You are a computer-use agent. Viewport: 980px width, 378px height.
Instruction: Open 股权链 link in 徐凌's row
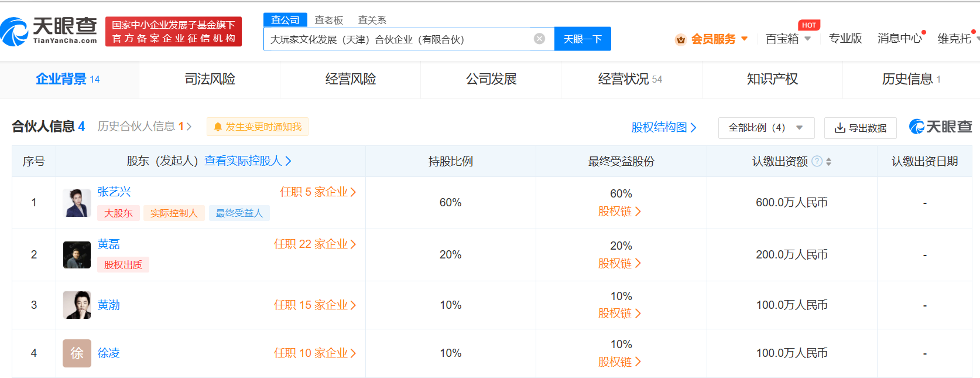pyautogui.click(x=620, y=362)
